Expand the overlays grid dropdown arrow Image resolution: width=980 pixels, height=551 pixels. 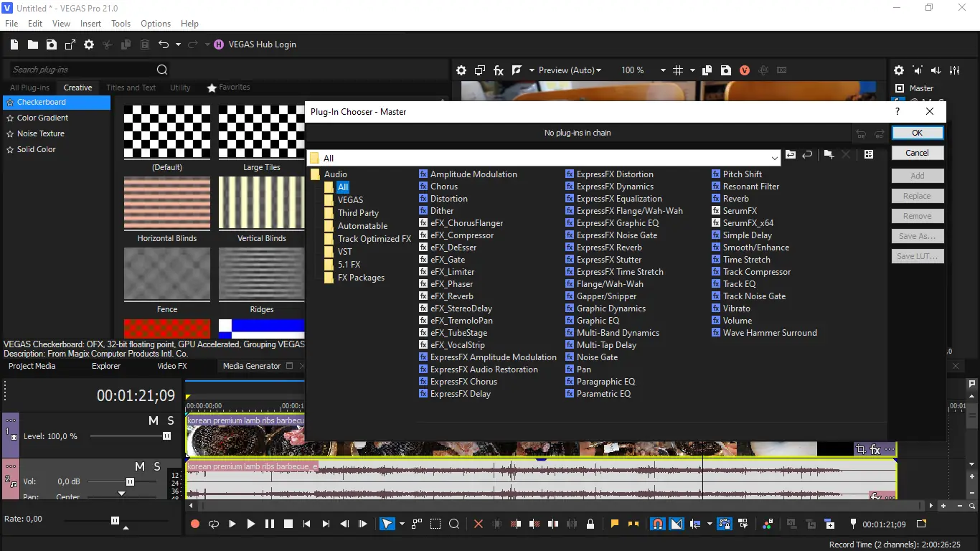(x=692, y=70)
